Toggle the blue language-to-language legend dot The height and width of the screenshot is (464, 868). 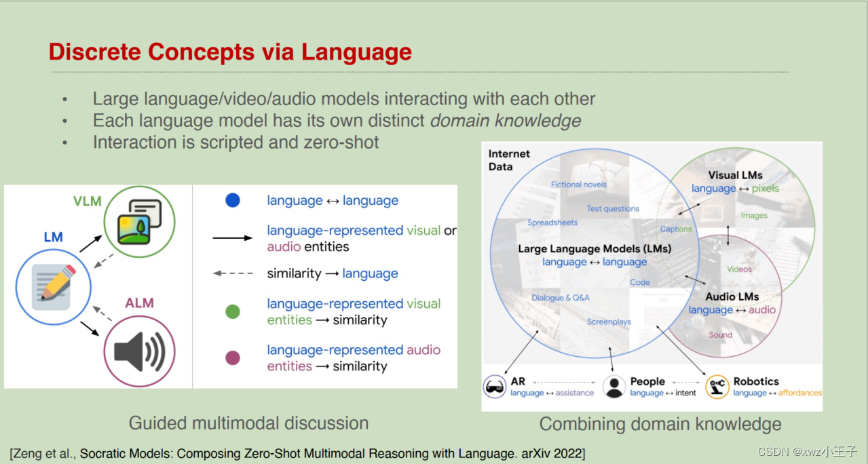click(233, 200)
